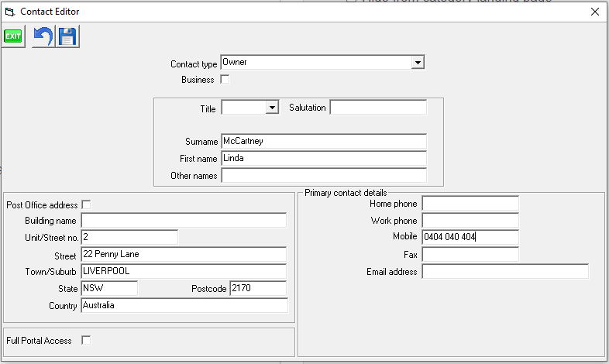Click the 'Business' label text
The height and width of the screenshot is (364, 609).
pyautogui.click(x=198, y=80)
